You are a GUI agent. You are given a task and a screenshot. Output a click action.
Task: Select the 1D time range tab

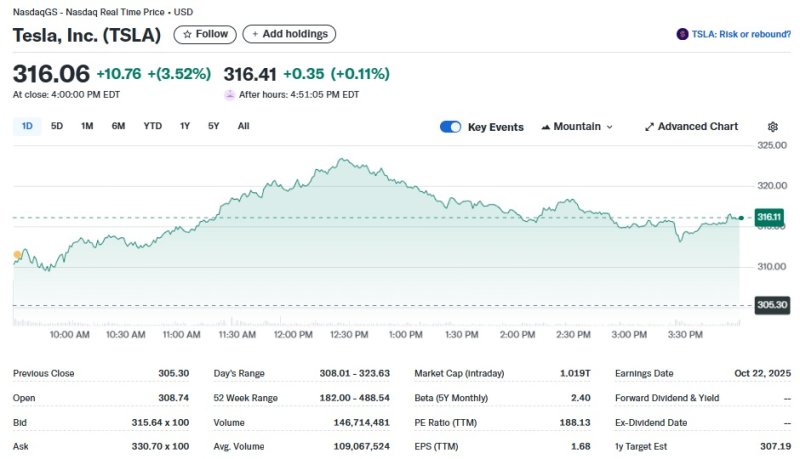[x=27, y=126]
